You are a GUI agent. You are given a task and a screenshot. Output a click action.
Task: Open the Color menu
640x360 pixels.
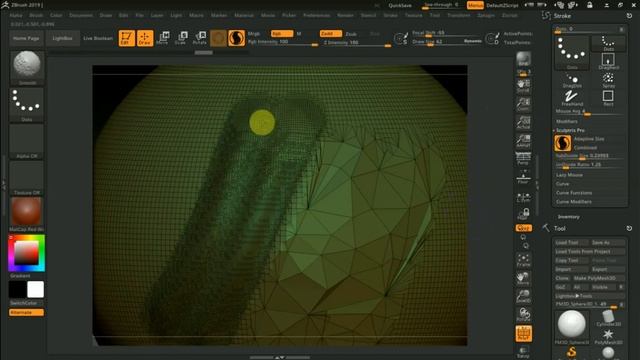[56, 15]
